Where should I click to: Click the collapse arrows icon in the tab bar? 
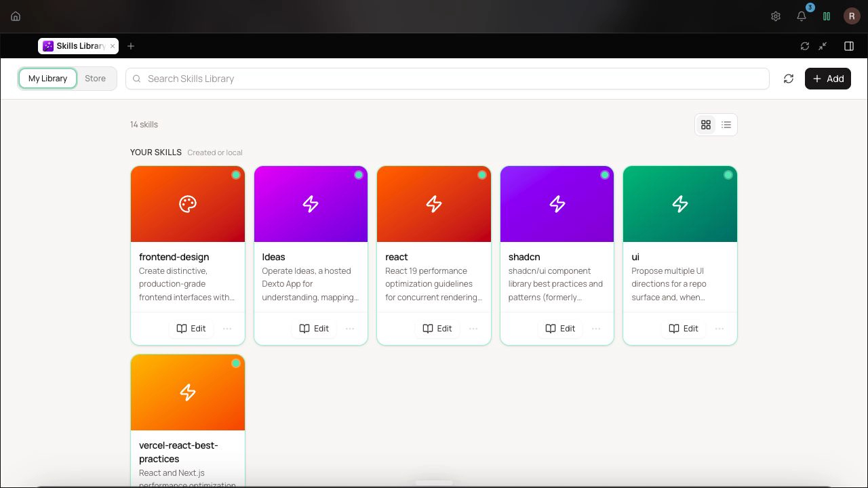(823, 46)
